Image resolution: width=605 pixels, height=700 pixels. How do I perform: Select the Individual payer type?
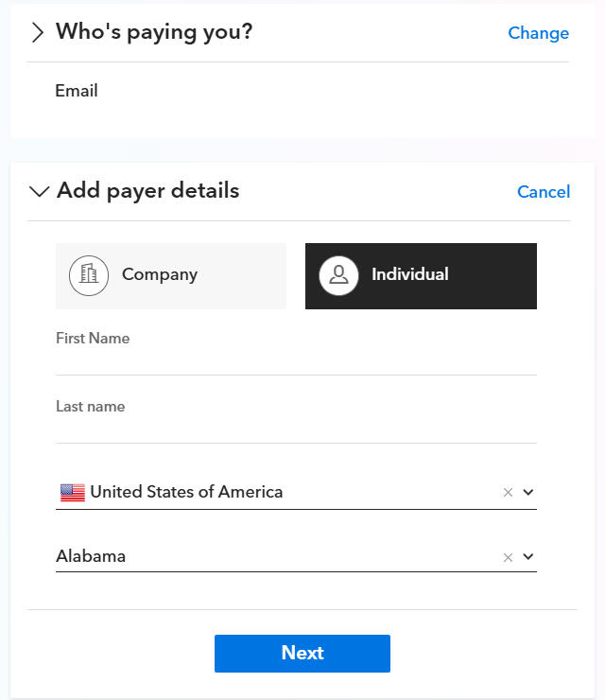click(x=421, y=276)
